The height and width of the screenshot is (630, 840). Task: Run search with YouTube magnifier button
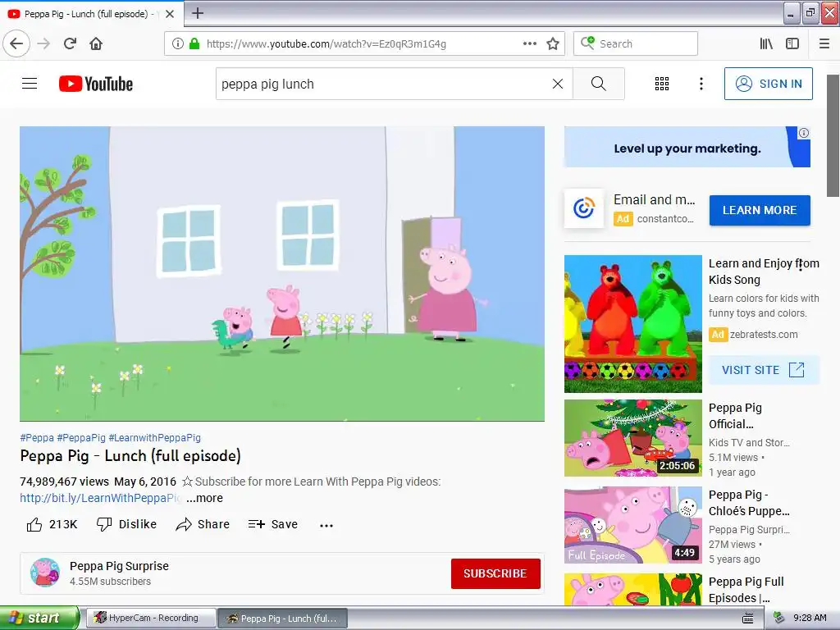(598, 84)
